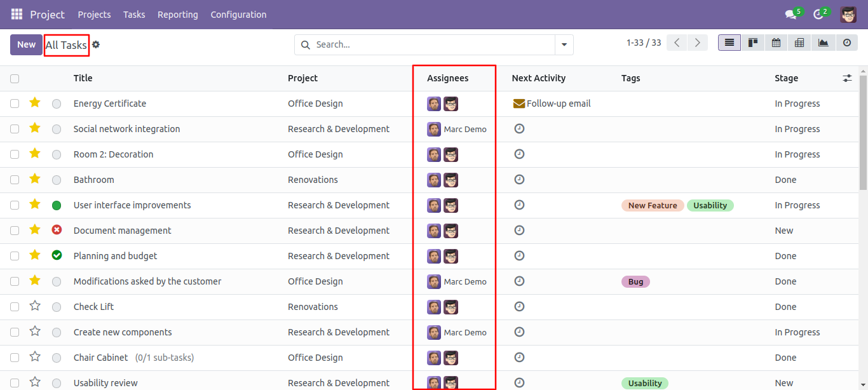Open the Reporting menu
The height and width of the screenshot is (390, 868).
coord(178,14)
